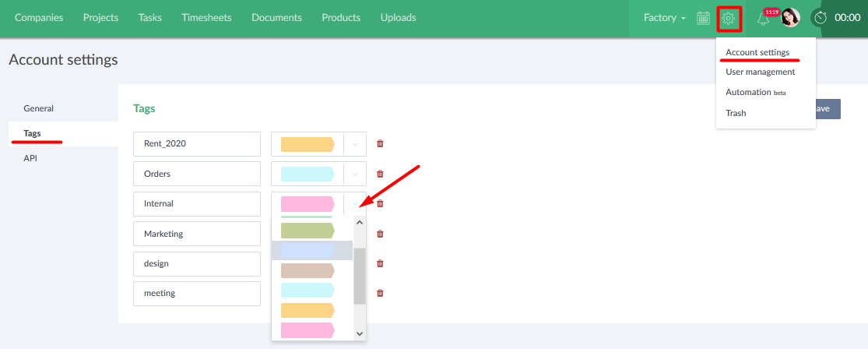Expand the Orders color dropdown

pos(355,174)
